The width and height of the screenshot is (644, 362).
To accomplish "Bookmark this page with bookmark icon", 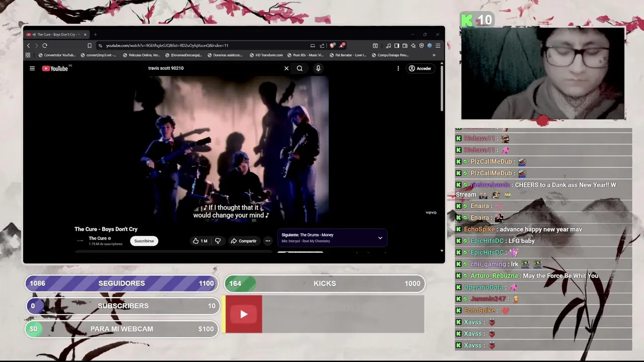I will pyautogui.click(x=90, y=46).
